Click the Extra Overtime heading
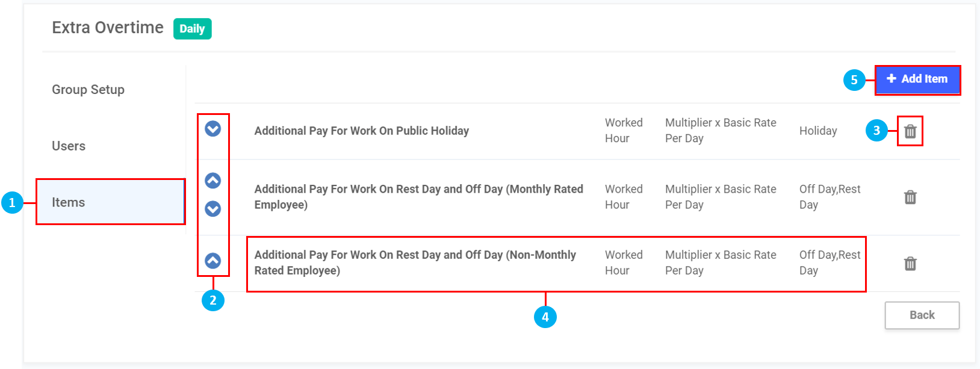This screenshot has height=369, width=980. click(108, 28)
